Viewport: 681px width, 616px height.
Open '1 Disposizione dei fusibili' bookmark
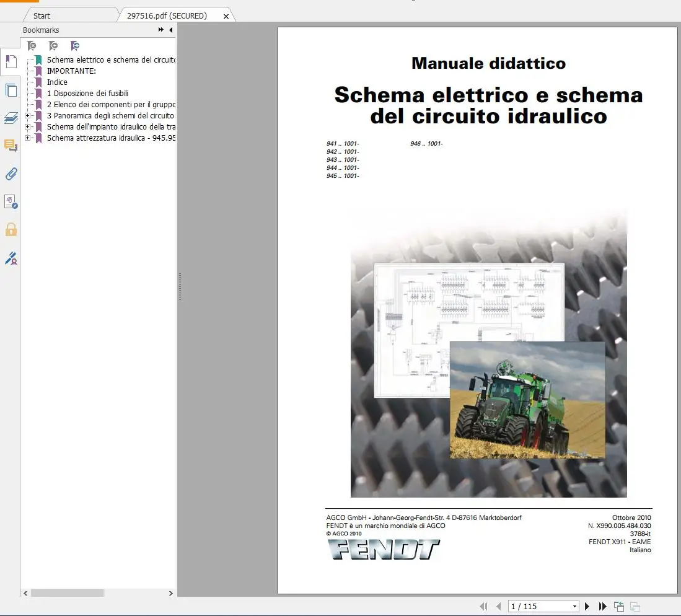click(87, 94)
